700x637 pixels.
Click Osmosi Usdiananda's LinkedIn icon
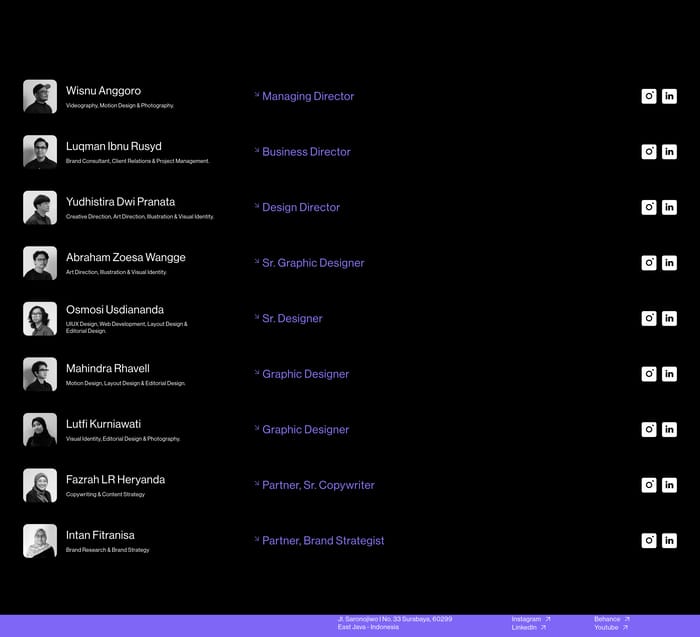669,318
